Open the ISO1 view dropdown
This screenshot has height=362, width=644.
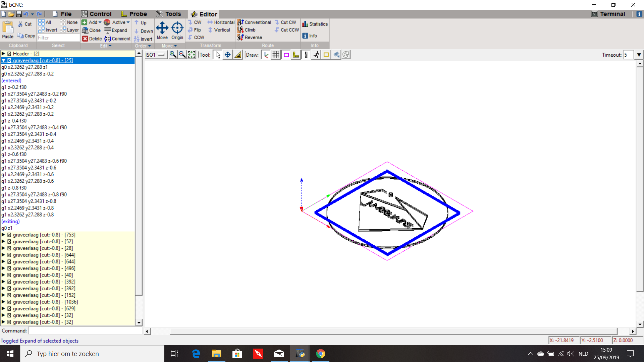pyautogui.click(x=155, y=55)
